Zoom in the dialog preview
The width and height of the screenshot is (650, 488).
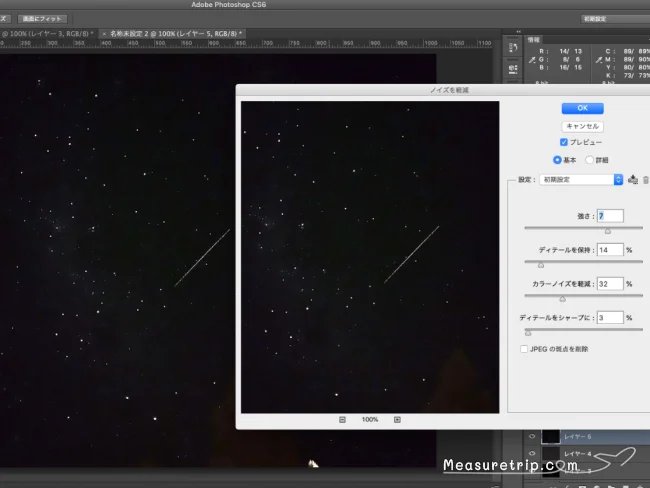397,420
